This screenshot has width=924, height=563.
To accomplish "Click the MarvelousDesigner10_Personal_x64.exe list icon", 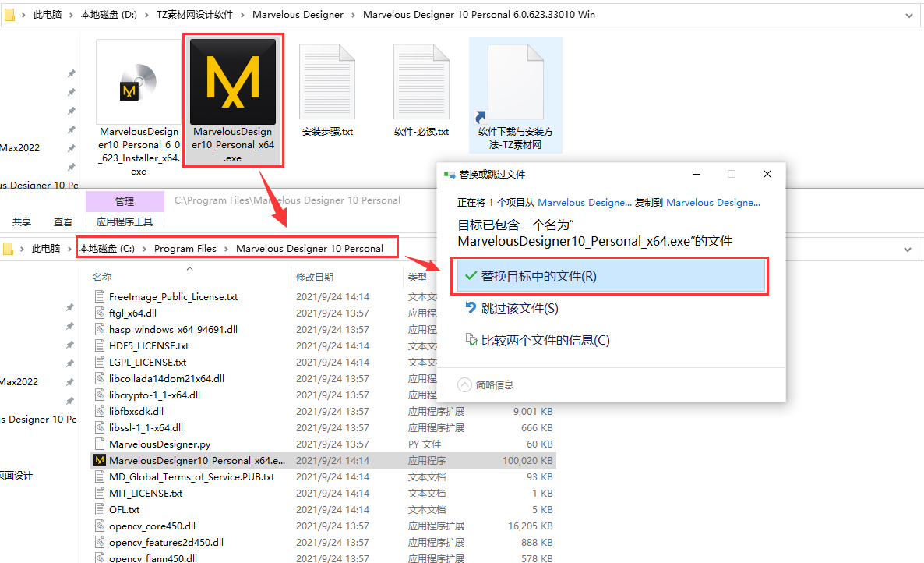I will (x=100, y=460).
